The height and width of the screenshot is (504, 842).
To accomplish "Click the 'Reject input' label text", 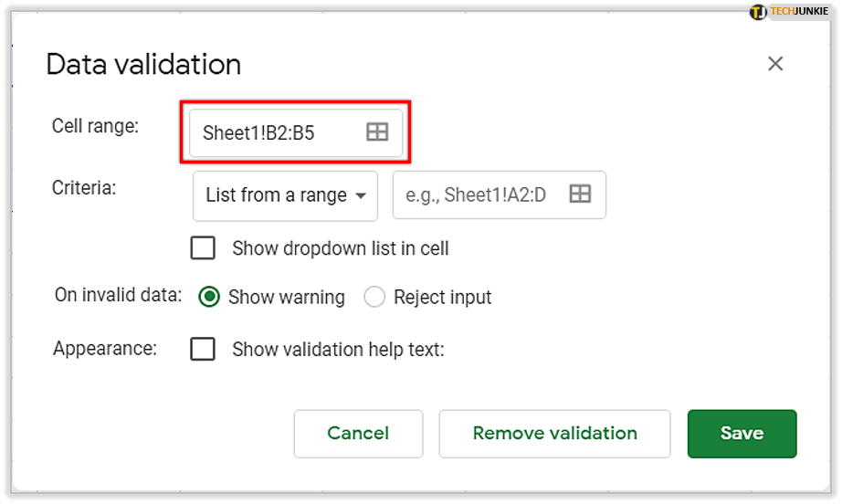I will pos(442,298).
